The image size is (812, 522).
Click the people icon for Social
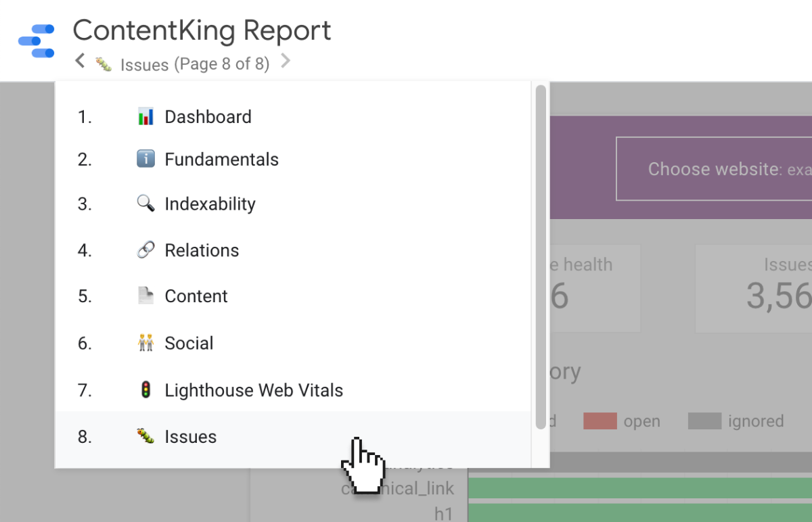145,343
